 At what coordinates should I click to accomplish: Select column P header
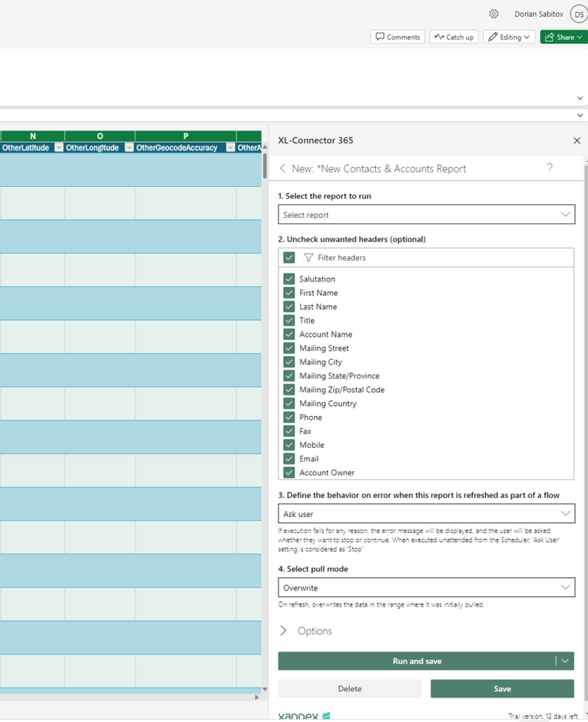click(185, 136)
